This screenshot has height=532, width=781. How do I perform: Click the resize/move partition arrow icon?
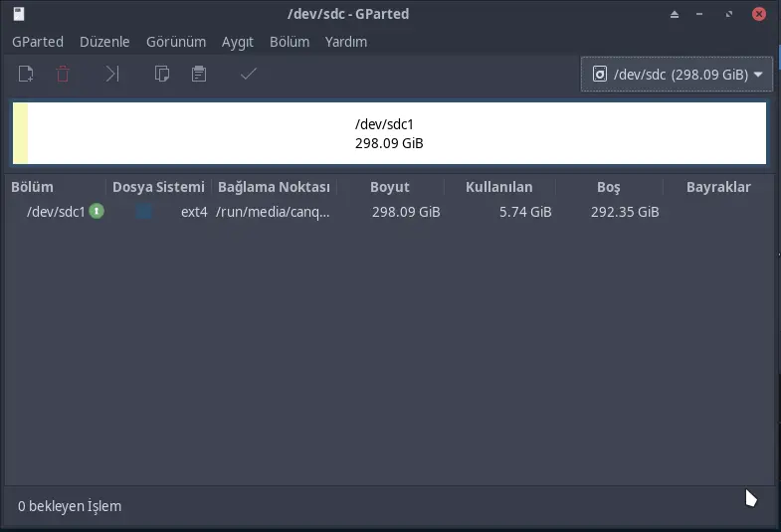[112, 75]
